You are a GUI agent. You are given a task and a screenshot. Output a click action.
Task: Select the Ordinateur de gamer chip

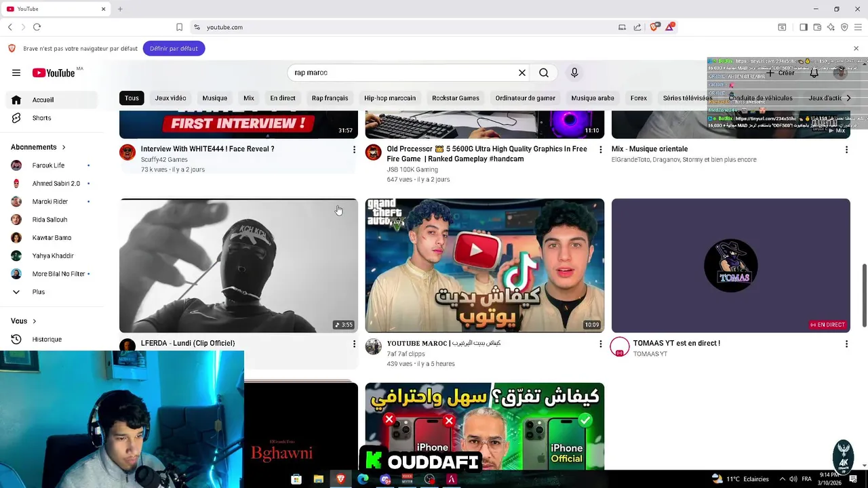pos(526,98)
